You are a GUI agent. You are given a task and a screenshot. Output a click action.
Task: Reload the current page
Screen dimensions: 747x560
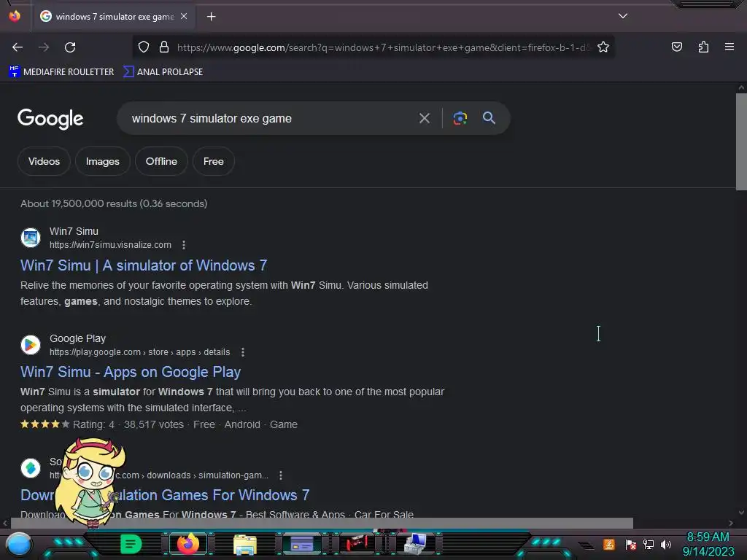70,47
